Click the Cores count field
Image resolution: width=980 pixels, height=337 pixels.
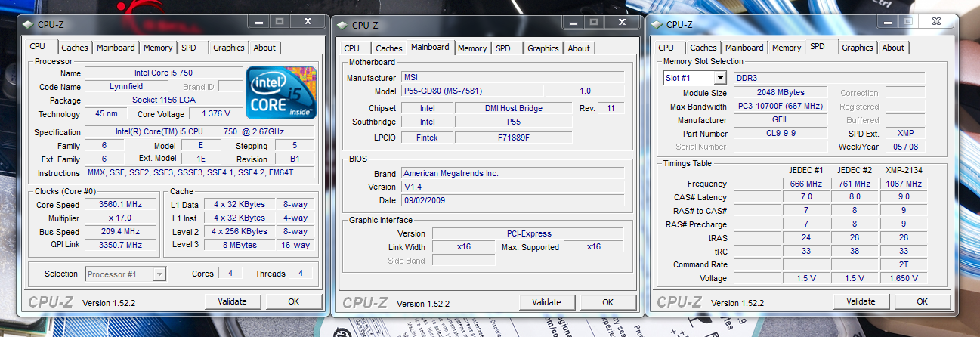tap(230, 274)
